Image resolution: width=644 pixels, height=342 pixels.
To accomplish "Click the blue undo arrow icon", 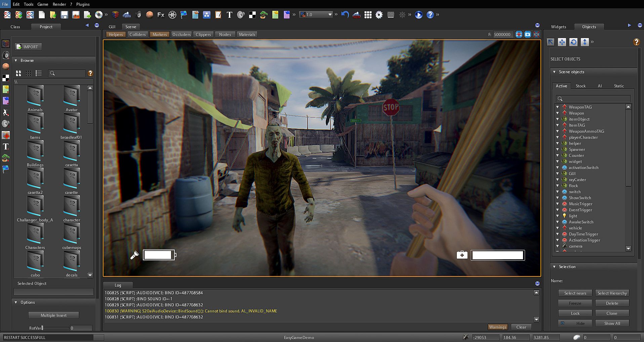I will pos(345,15).
